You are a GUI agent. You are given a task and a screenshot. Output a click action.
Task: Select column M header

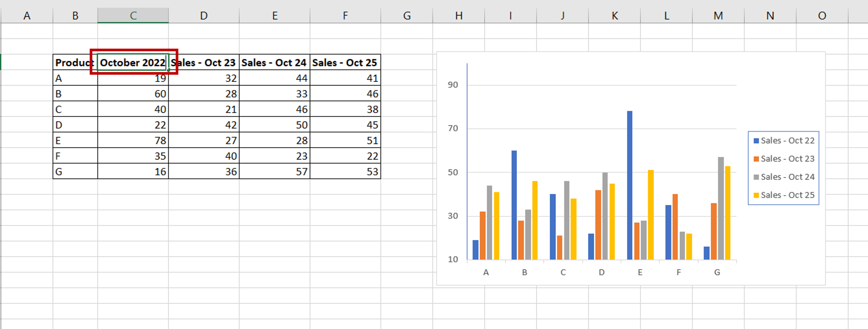[718, 15]
